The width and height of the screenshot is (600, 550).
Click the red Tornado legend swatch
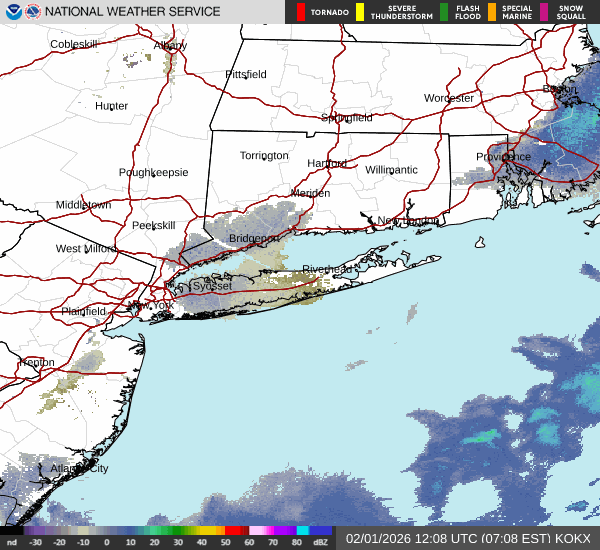(x=301, y=12)
